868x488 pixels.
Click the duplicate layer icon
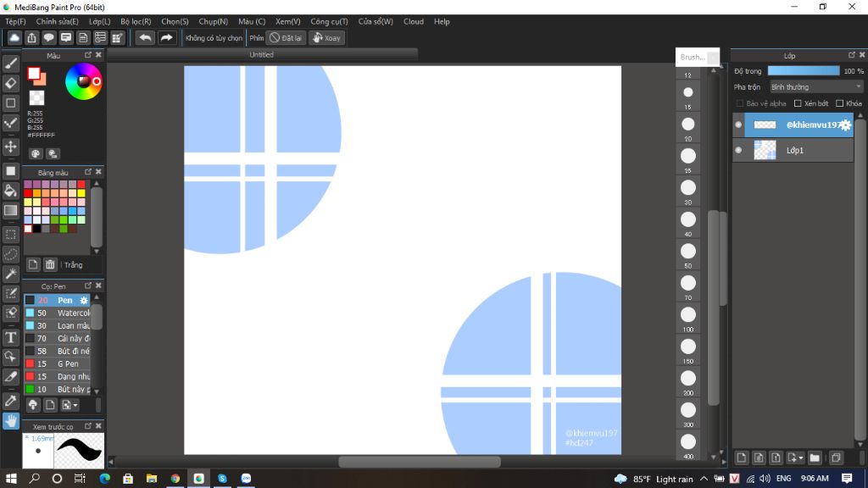(x=836, y=457)
